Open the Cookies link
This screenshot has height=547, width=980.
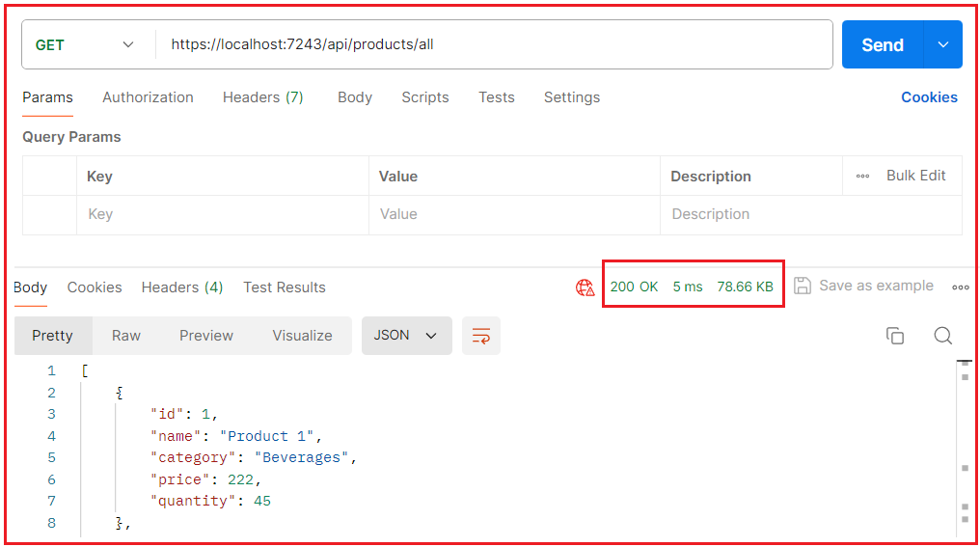tap(929, 97)
